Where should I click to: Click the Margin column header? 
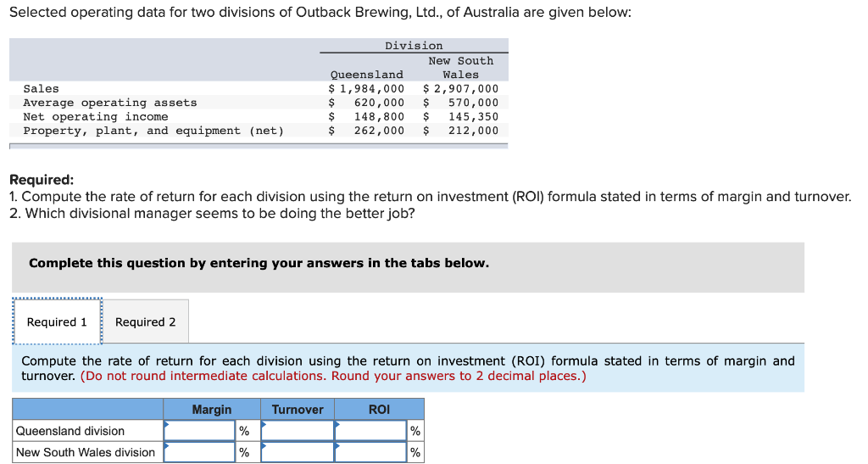pyautogui.click(x=212, y=409)
